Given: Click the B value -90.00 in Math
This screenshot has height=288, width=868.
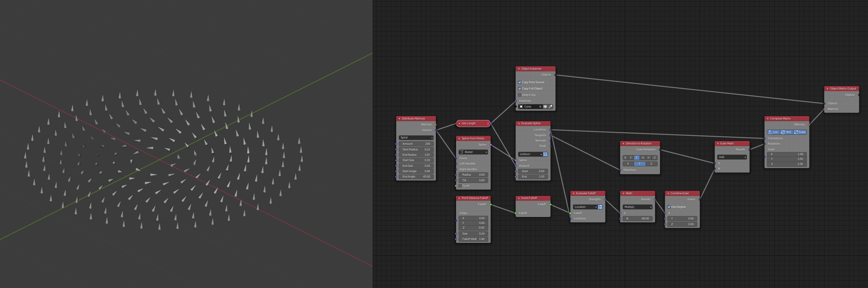Looking at the screenshot, I should coord(637,219).
